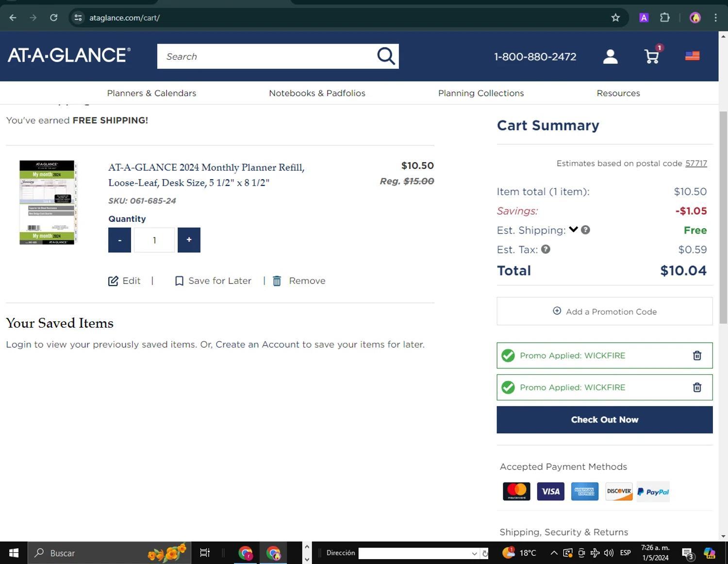
Task: Decrease quantity with minus button
Action: pos(119,240)
